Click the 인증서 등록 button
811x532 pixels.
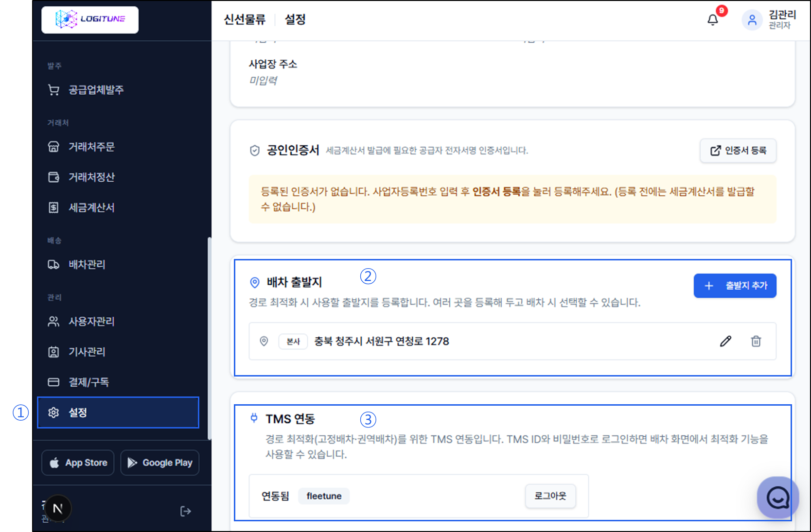point(738,151)
